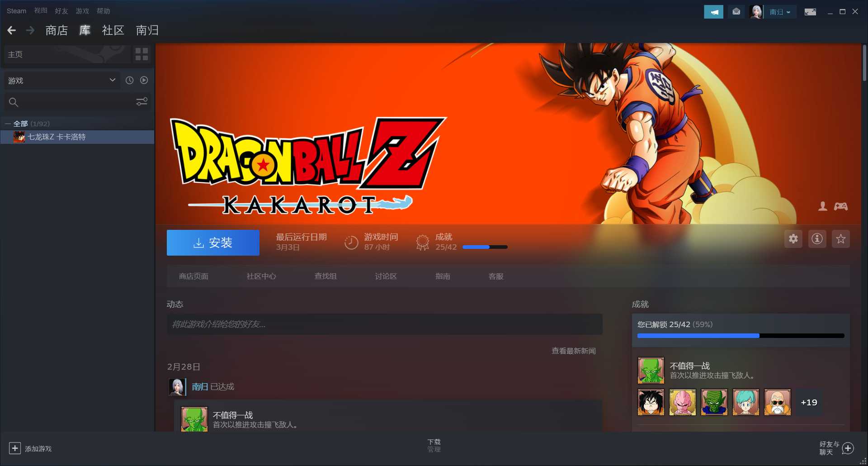
Task: Toggle ready-to-play filter icon
Action: tap(144, 80)
